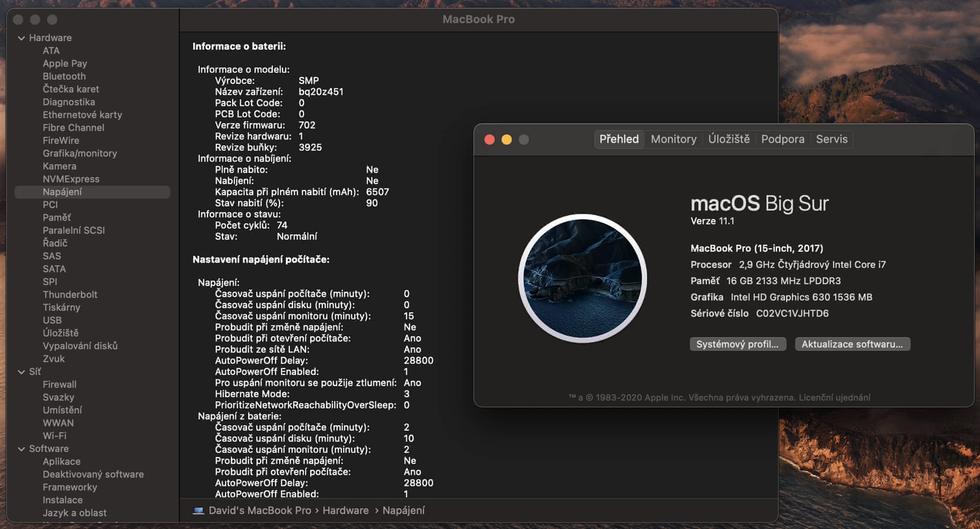
Task: Collapse the Síť section chevron
Action: click(21, 372)
